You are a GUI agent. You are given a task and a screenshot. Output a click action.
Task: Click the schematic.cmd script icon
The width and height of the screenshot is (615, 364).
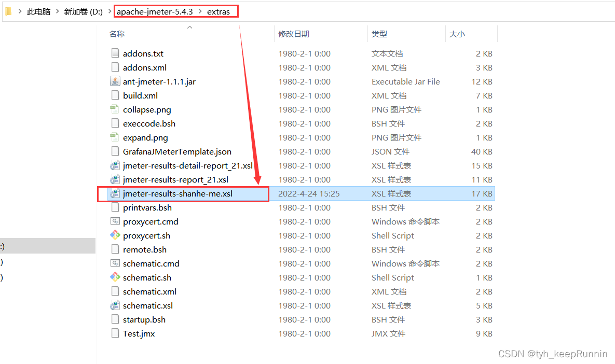click(x=115, y=263)
